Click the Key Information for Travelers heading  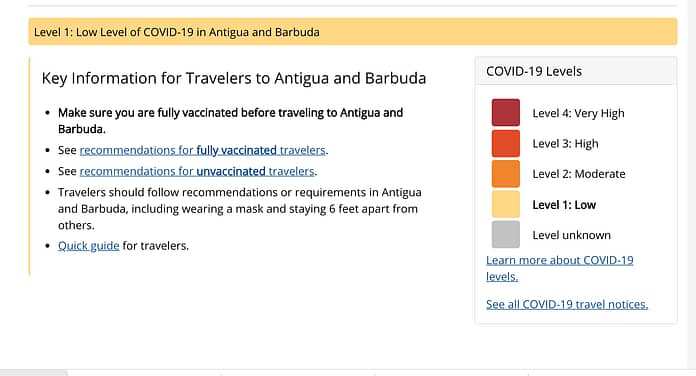pyautogui.click(x=234, y=78)
